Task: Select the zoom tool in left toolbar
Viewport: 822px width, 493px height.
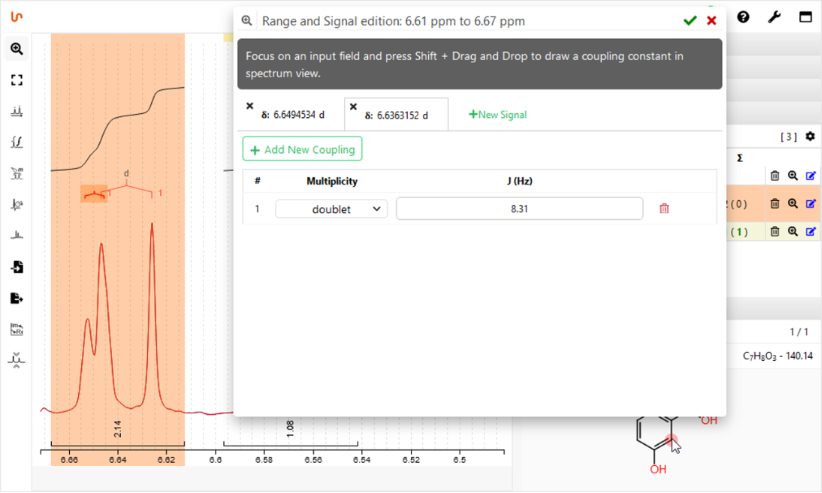Action: tap(17, 49)
